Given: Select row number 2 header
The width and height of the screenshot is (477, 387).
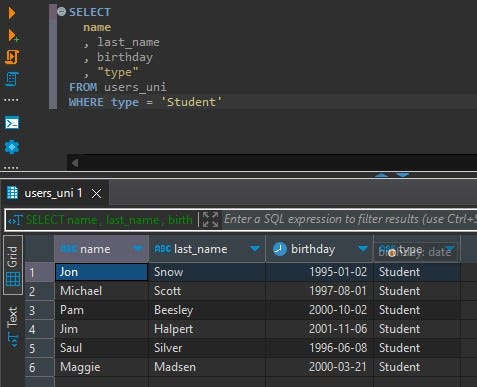Looking at the screenshot, I should tap(40, 291).
